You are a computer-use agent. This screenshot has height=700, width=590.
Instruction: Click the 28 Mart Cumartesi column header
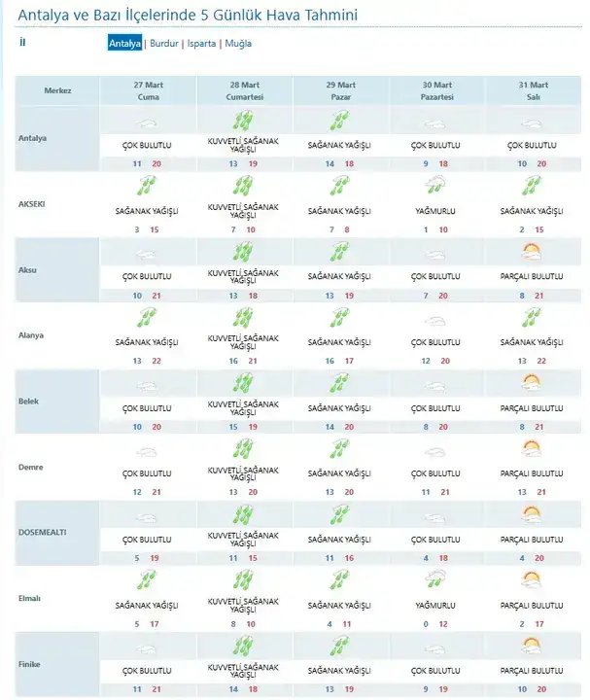point(243,91)
